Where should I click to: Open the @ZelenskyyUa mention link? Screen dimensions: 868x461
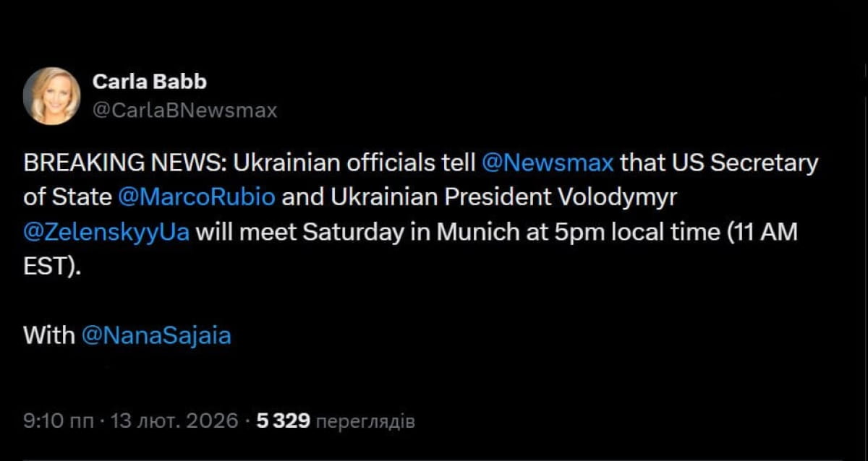[x=106, y=233]
